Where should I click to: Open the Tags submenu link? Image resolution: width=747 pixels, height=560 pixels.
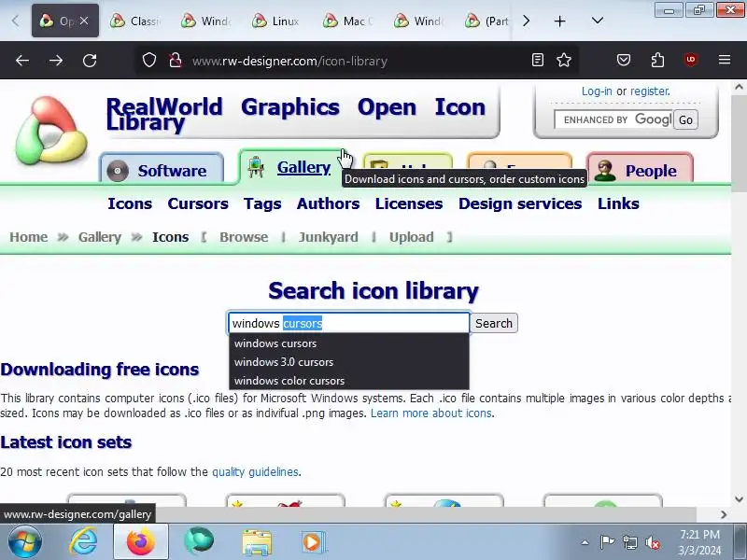point(262,203)
